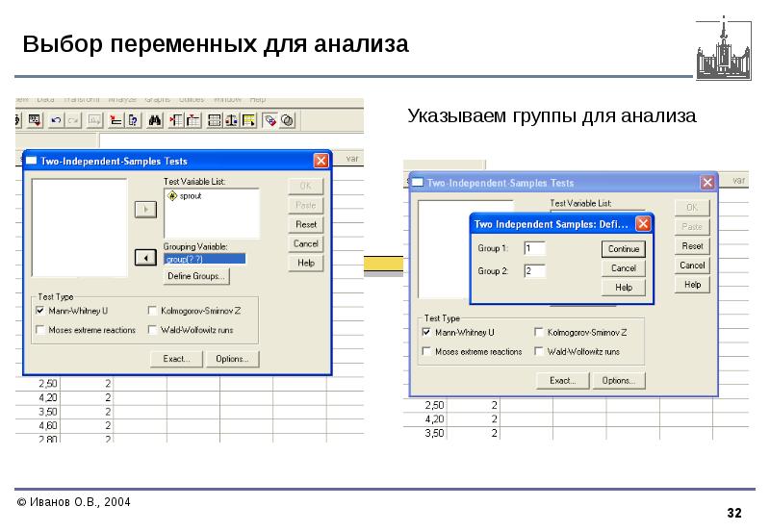Click the Go to Case toolbar icon

[x=115, y=120]
